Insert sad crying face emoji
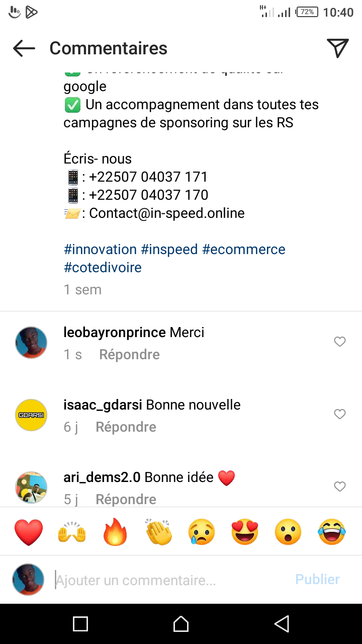 point(202,532)
